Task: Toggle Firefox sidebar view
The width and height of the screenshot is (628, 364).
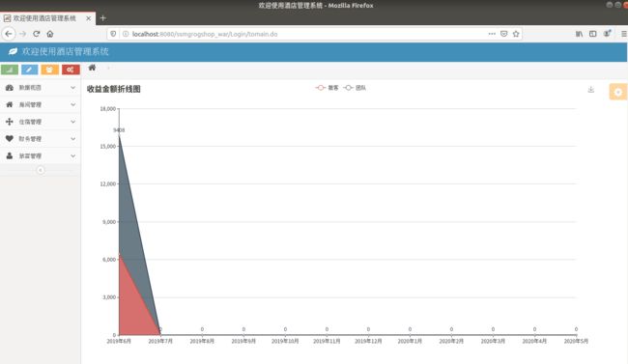Action: pyautogui.click(x=593, y=34)
